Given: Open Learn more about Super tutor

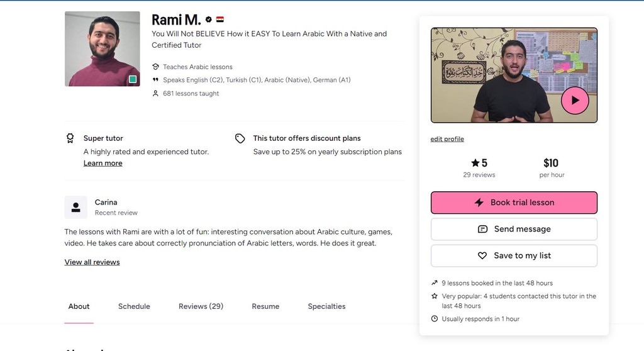Looking at the screenshot, I should pyautogui.click(x=103, y=163).
